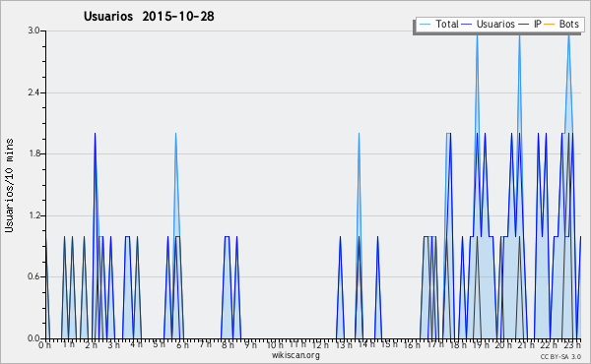This screenshot has height=364, width=591.
Task: Select the IP legend entry
Action: click(x=530, y=24)
